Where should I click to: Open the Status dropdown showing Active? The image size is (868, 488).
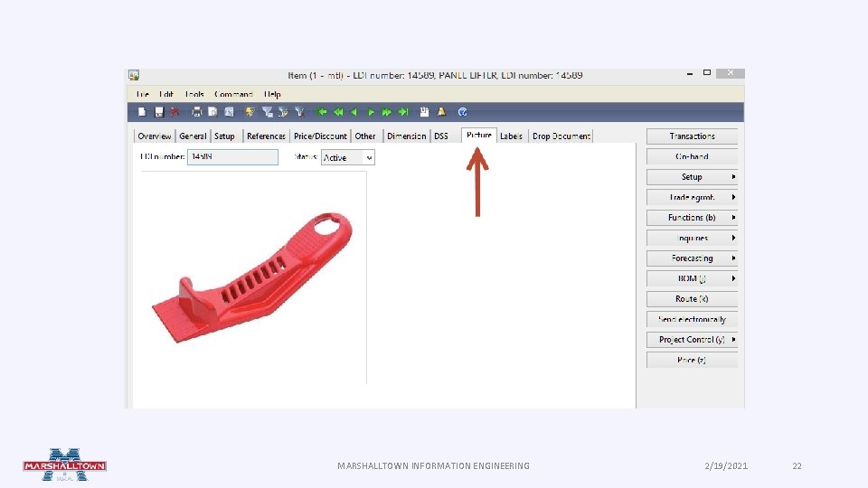347,157
